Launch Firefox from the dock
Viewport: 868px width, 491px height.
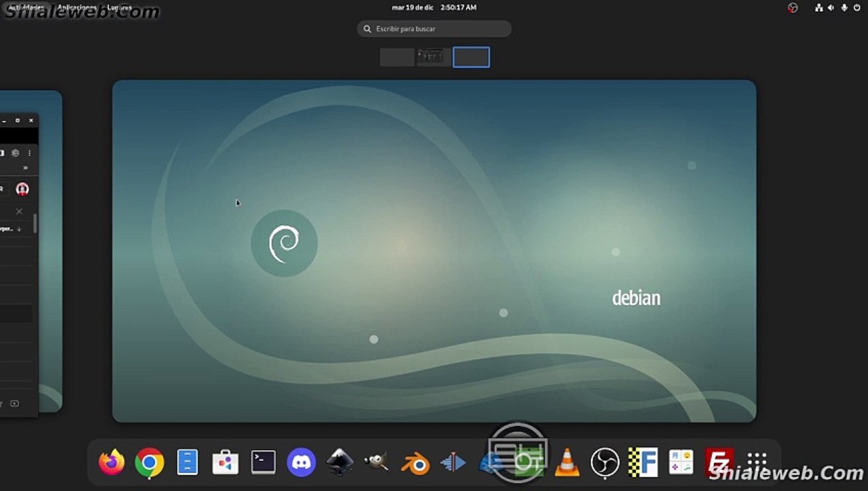click(x=111, y=462)
